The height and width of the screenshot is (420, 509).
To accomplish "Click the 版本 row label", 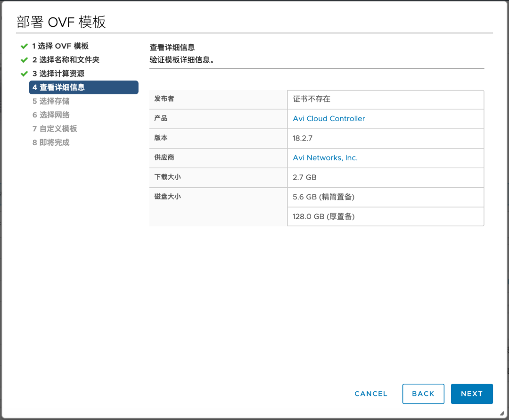I will (x=161, y=138).
